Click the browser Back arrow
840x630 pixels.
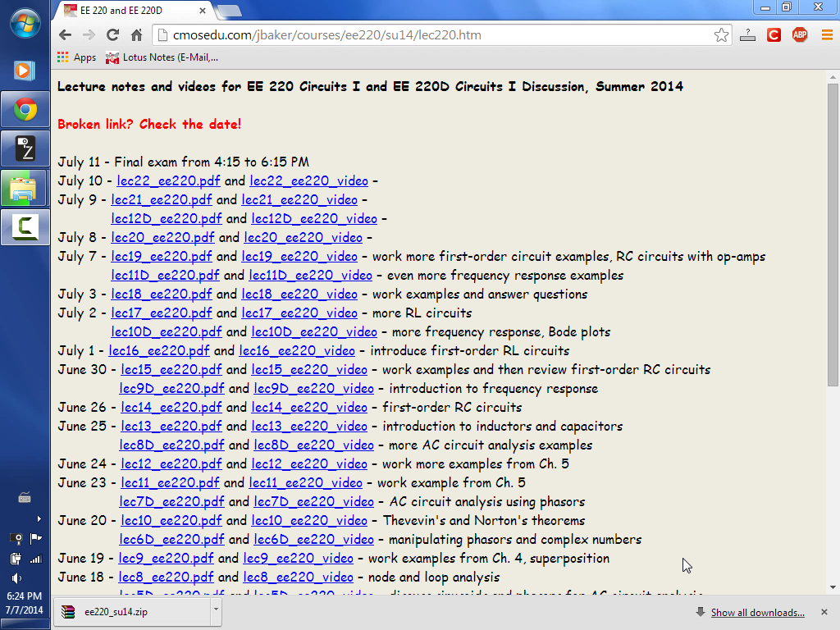(66, 35)
